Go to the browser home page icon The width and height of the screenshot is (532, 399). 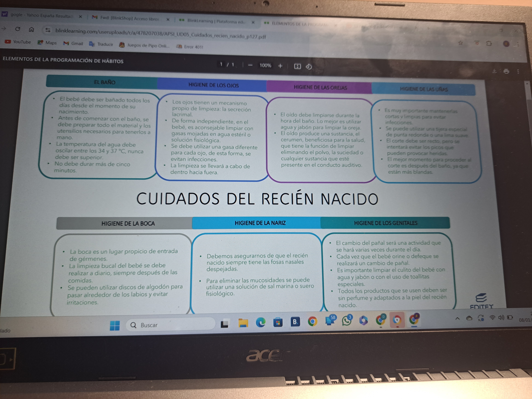[x=31, y=30]
